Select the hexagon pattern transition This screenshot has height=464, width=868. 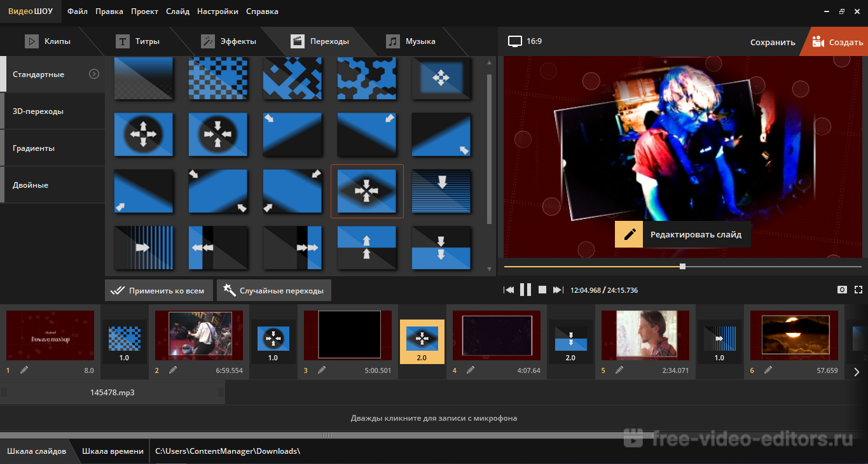[367, 78]
